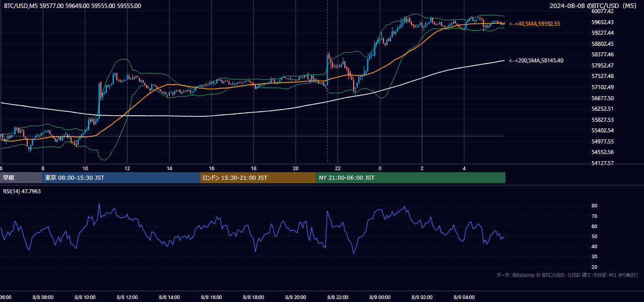Click bottom time label 8/8 12:00
The height and width of the screenshot is (302, 644).
point(127,297)
